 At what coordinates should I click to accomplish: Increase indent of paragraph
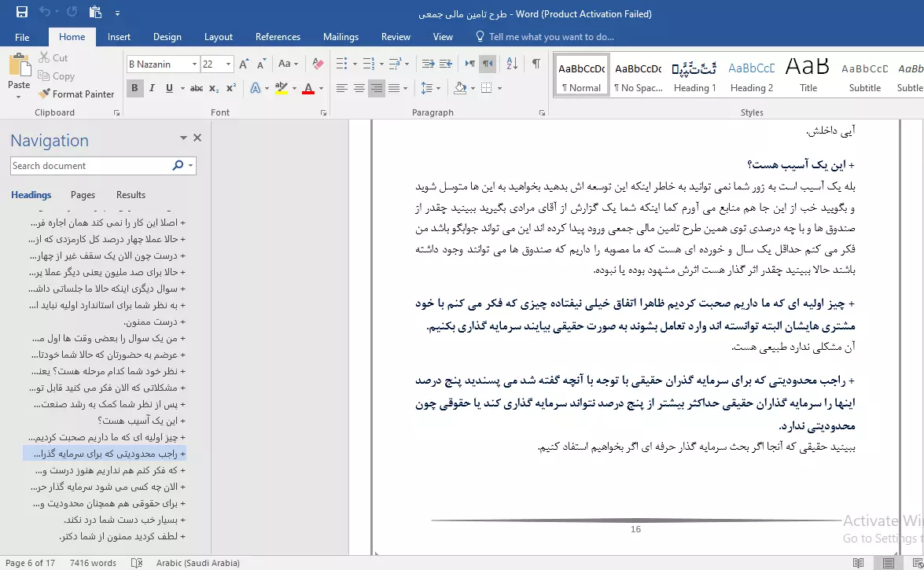447,64
